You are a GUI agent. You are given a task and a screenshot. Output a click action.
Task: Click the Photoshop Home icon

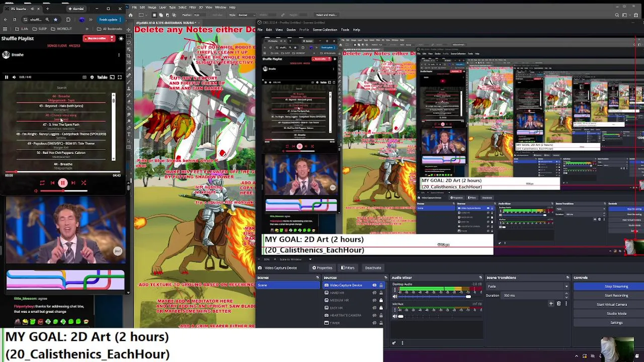pos(130,15)
